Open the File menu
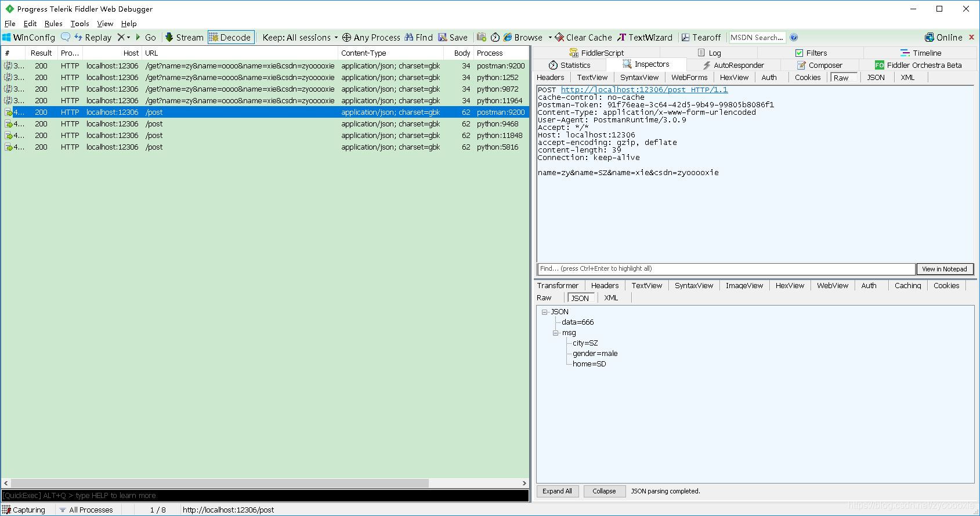This screenshot has width=980, height=516. (x=10, y=24)
